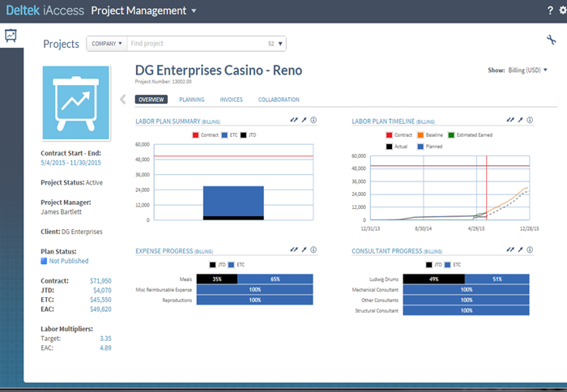Click the Reproductions 100% bar
The height and width of the screenshot is (392, 567).
254,300
